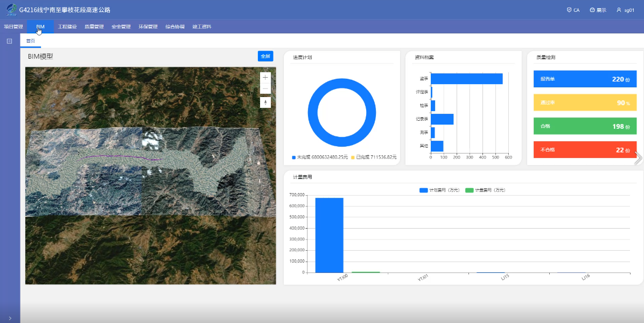The image size is (644, 323).
Task: Switch to the 首页 tab
Action: (31, 41)
